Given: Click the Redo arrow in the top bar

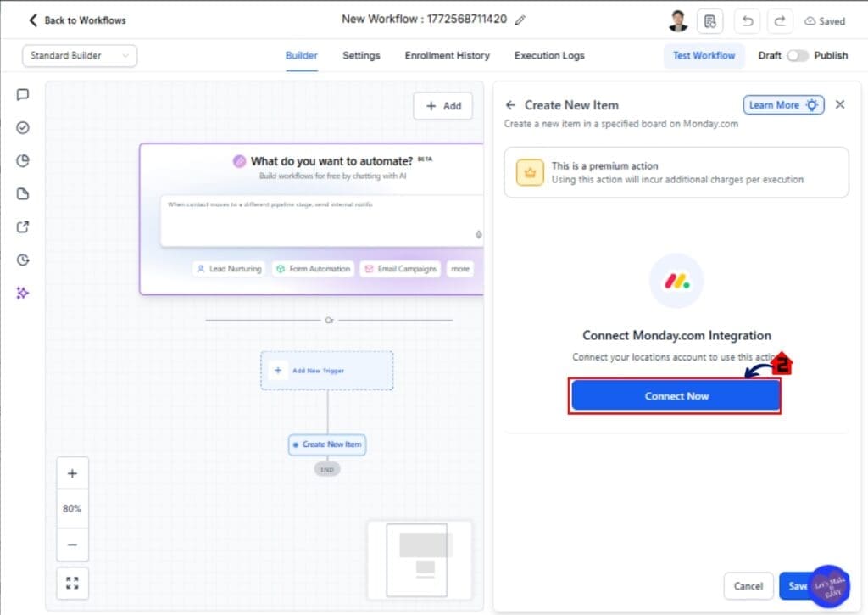Looking at the screenshot, I should click(x=781, y=20).
